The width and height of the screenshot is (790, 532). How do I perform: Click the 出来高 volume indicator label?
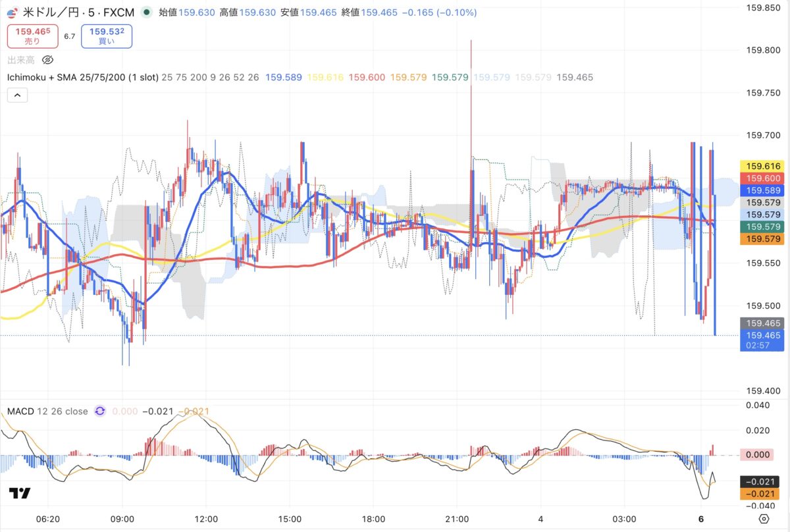click(x=20, y=60)
